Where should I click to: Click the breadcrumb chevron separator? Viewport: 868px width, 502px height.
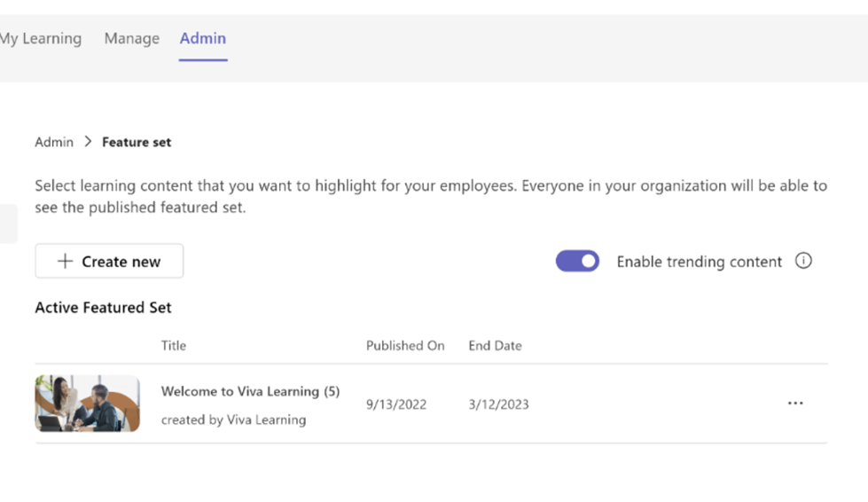click(x=88, y=142)
